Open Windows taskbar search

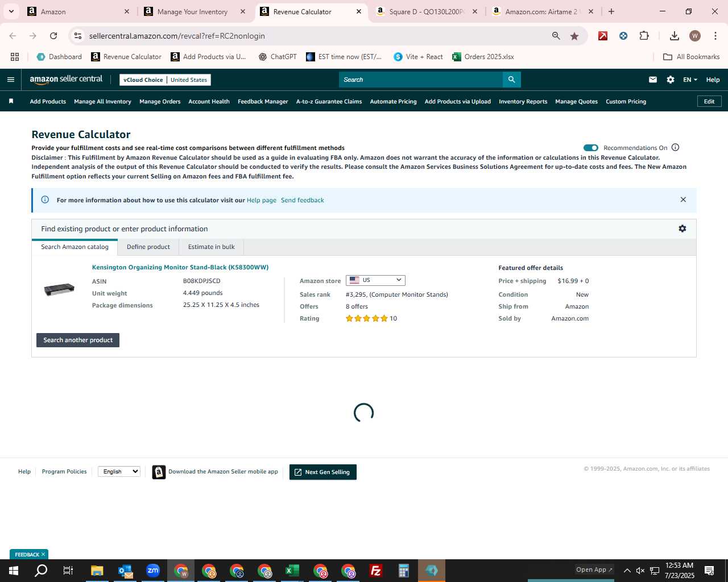click(41, 571)
